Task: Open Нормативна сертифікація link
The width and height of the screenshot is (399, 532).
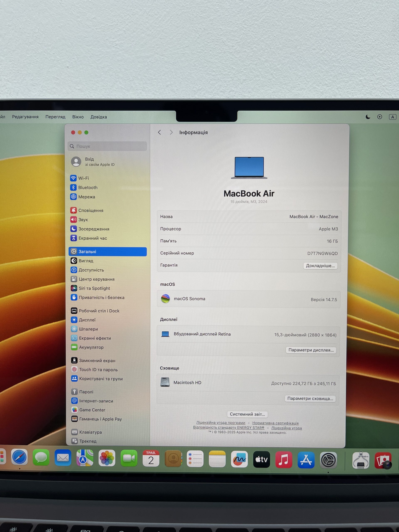Action: (275, 423)
